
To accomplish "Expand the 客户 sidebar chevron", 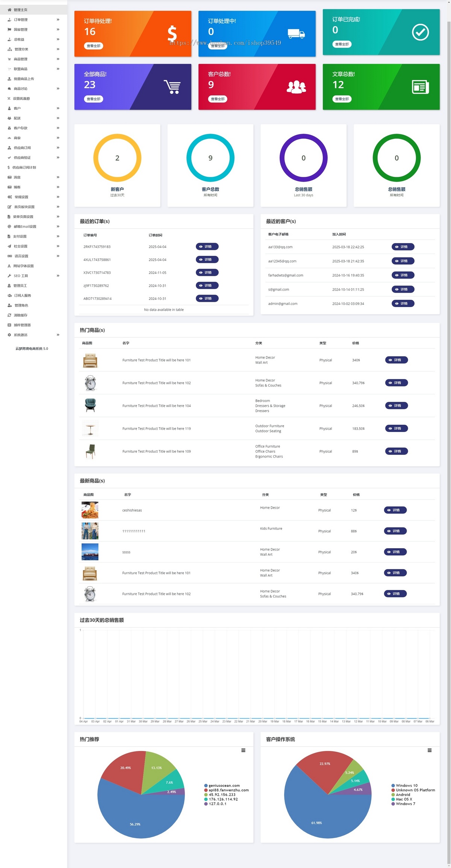I will (x=58, y=108).
